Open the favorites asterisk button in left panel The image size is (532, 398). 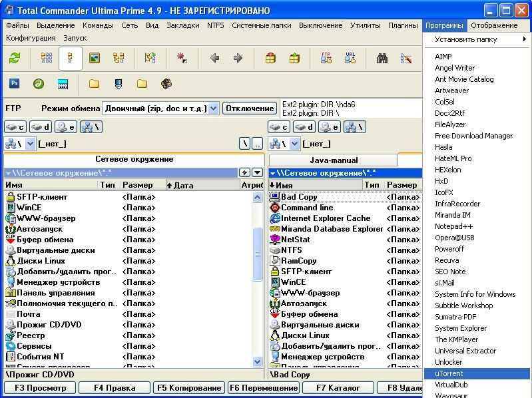coord(244,172)
